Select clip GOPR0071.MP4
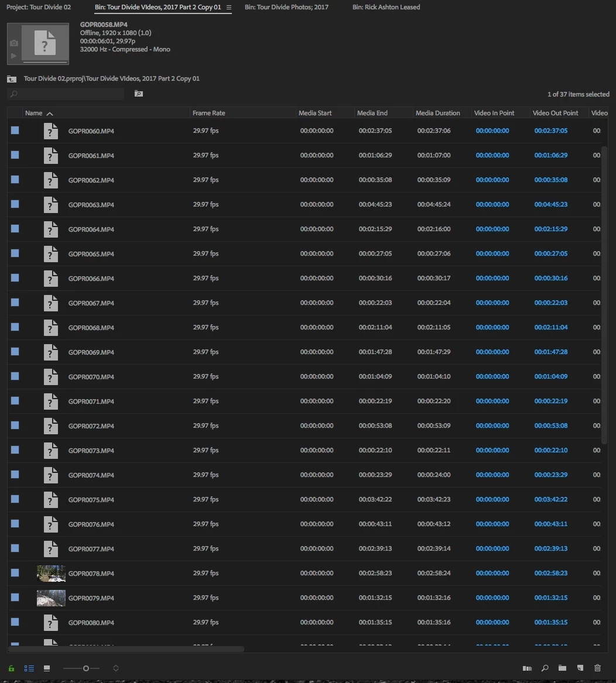616x683 pixels. [91, 401]
